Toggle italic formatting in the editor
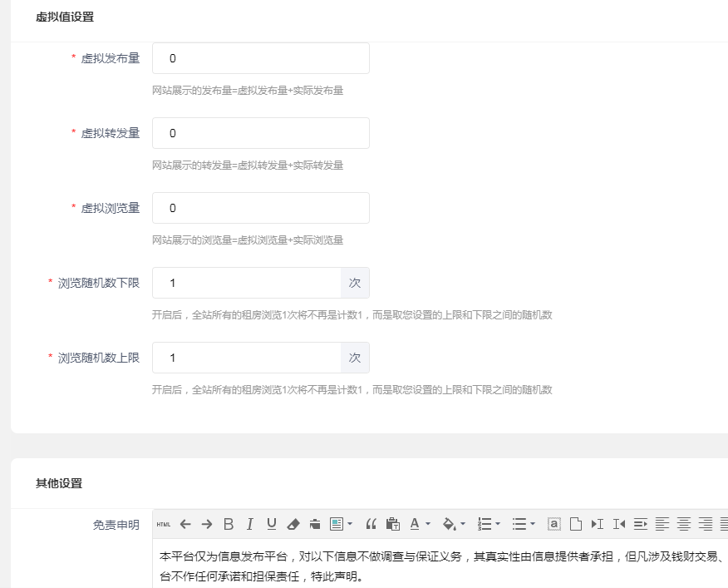728x588 pixels. tap(250, 524)
